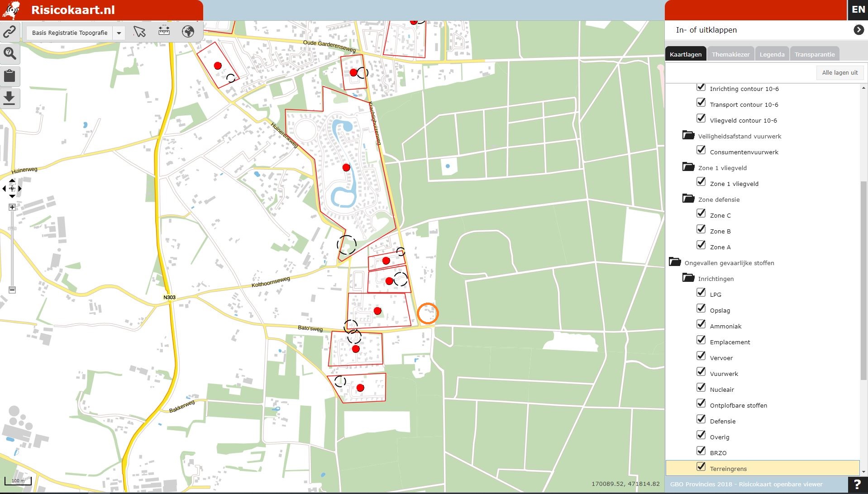Activate the measure ruler tool
This screenshot has width=868, height=494.
click(164, 31)
